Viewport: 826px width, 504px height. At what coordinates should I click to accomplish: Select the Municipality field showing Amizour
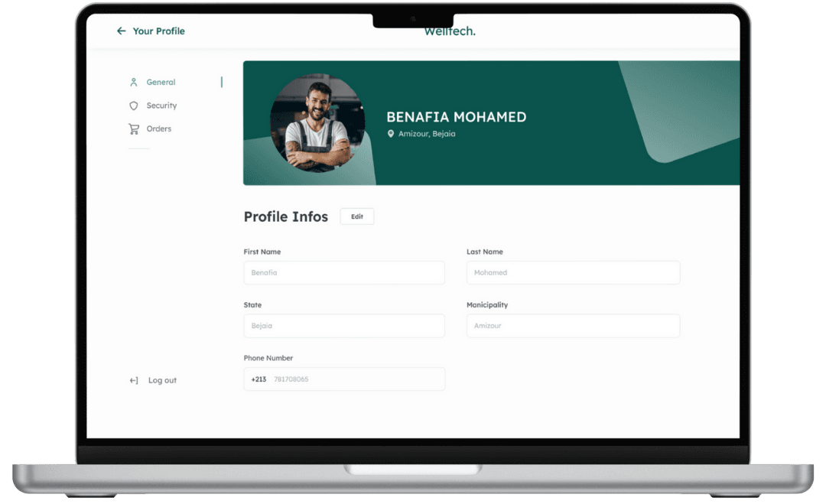[x=573, y=326]
